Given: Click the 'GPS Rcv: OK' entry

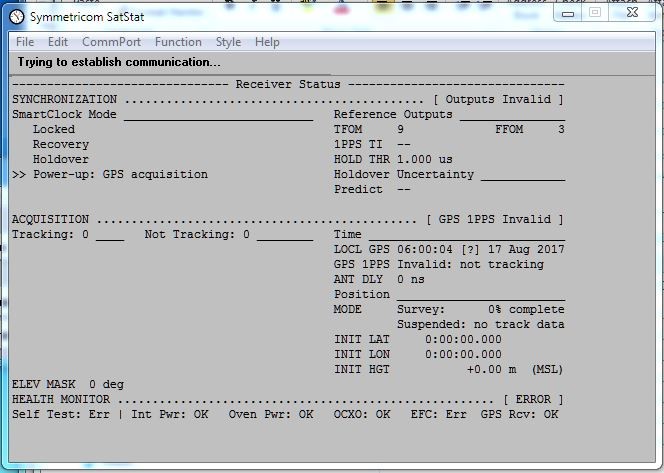Looking at the screenshot, I should click(x=520, y=415).
